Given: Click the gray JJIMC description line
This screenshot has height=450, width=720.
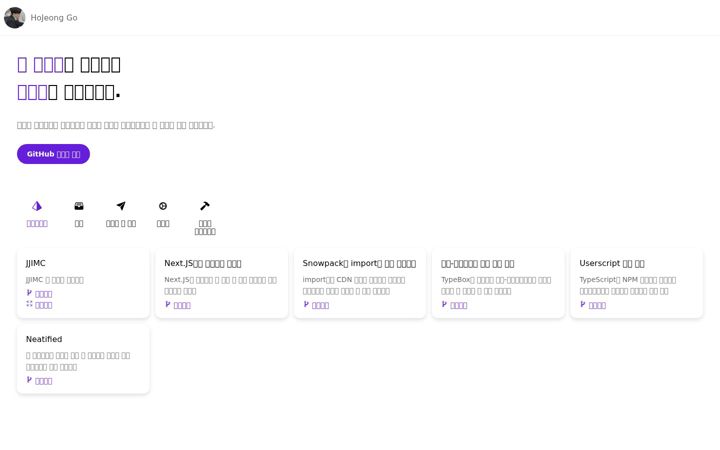Looking at the screenshot, I should point(55,280).
